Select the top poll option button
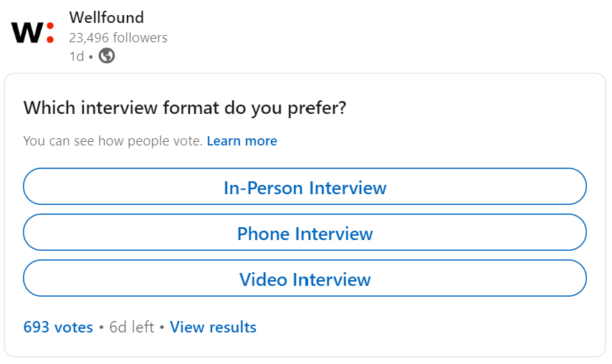The height and width of the screenshot is (364, 612). [305, 186]
